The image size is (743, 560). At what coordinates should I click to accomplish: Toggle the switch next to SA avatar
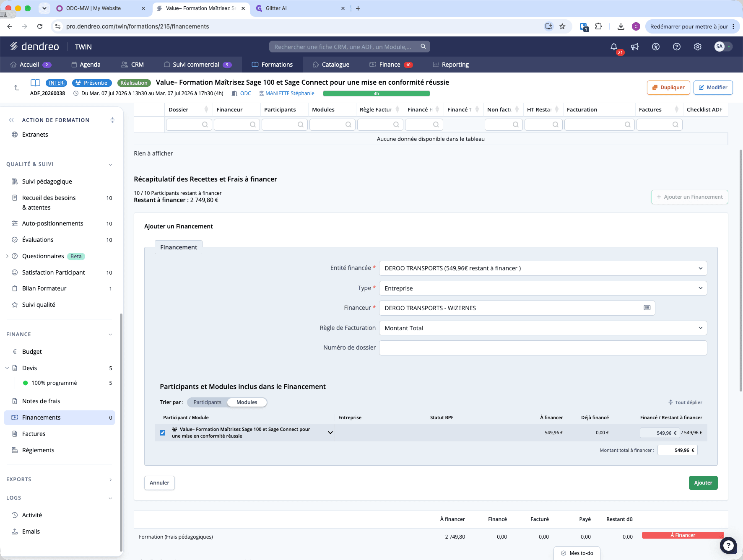click(x=730, y=47)
